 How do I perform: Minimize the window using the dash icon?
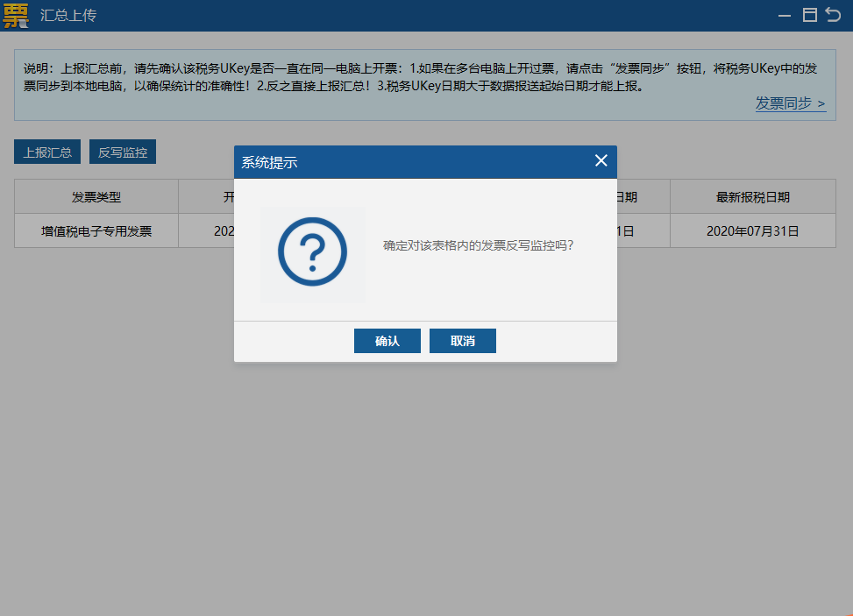pyautogui.click(x=785, y=15)
